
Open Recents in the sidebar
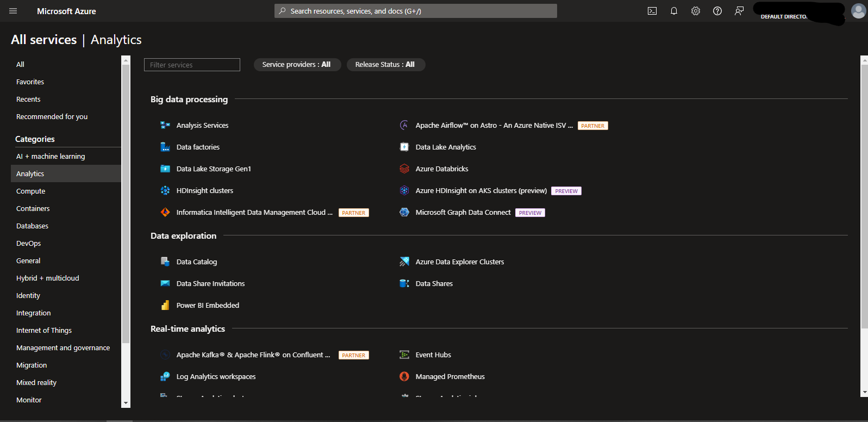(x=28, y=99)
